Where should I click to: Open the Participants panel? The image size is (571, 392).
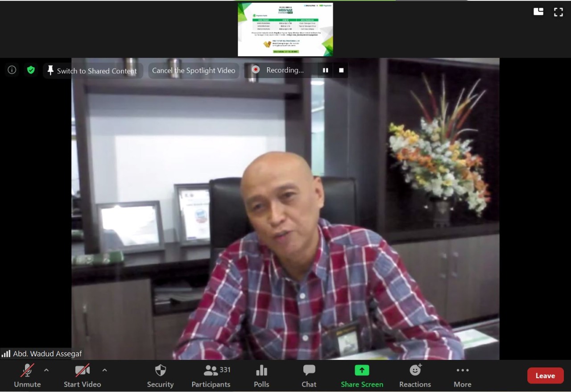tap(211, 375)
